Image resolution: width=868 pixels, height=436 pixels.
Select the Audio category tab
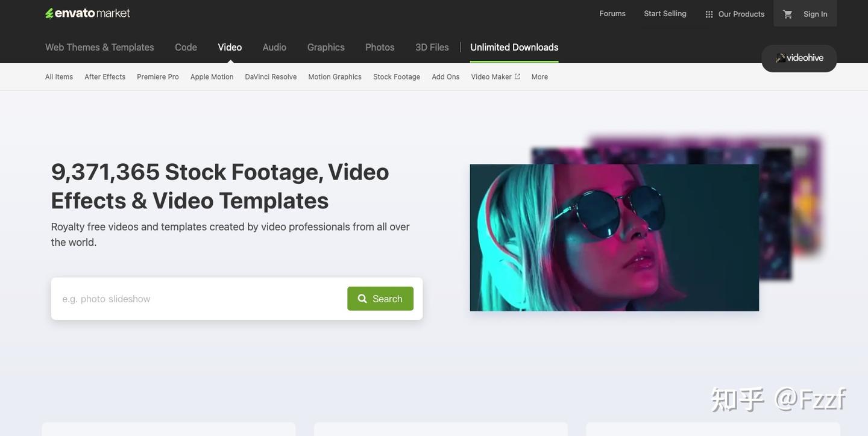(274, 47)
